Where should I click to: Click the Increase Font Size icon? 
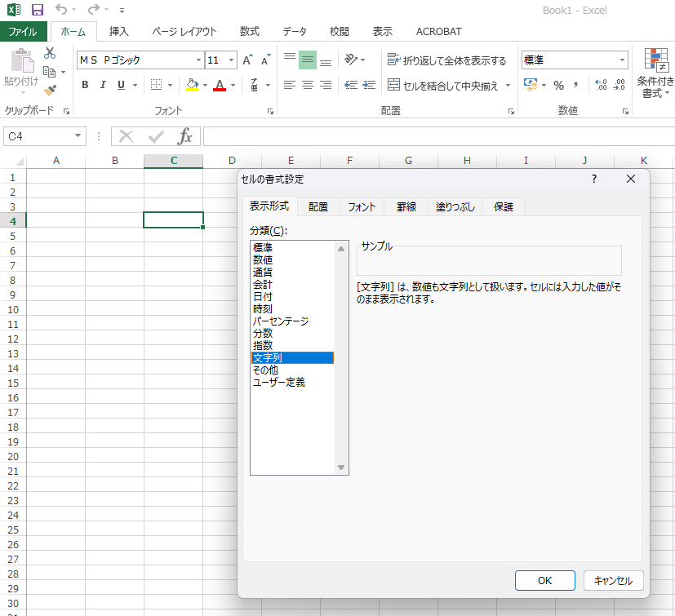[248, 60]
